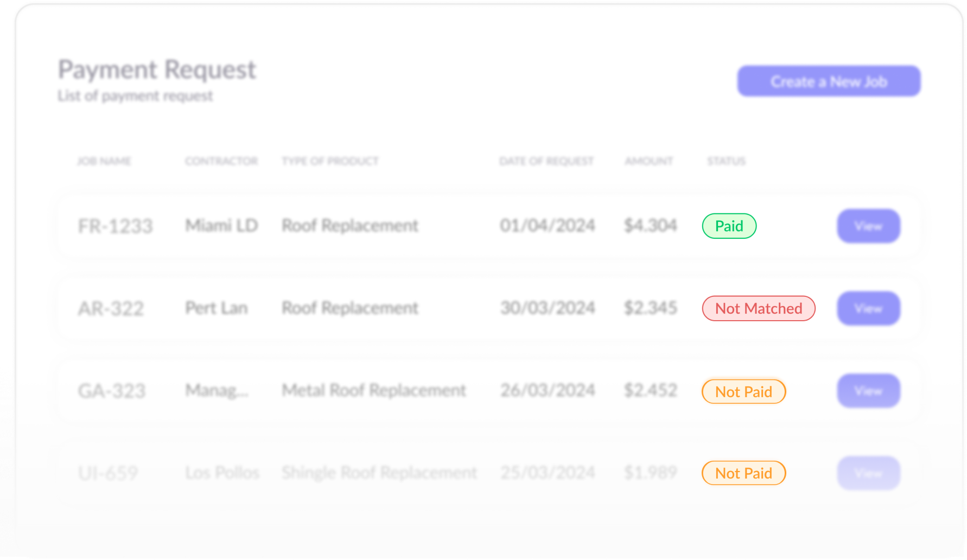Select the FR-1233 job name
Screen dimensions: 967x560
(x=115, y=226)
